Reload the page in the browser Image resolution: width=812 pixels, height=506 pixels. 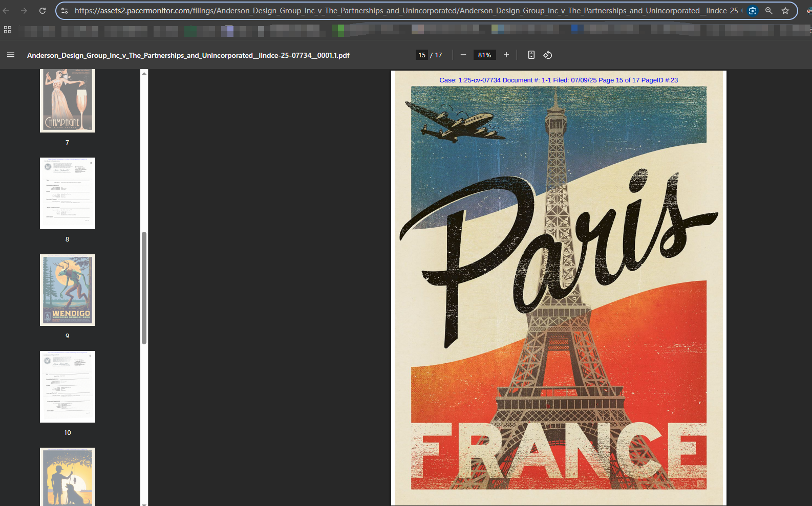pyautogui.click(x=42, y=11)
